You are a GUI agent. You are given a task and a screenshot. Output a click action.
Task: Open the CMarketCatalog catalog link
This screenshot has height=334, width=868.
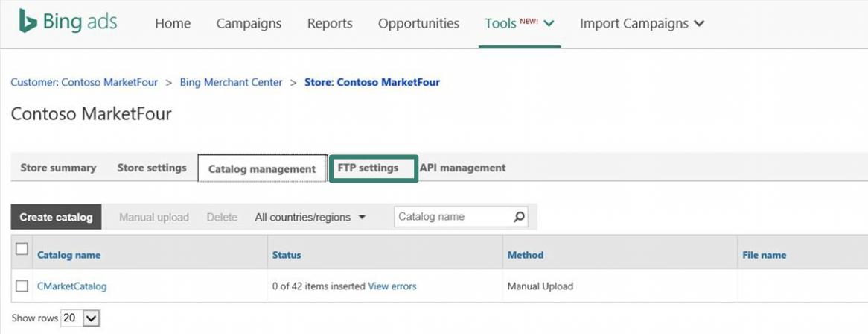point(71,286)
